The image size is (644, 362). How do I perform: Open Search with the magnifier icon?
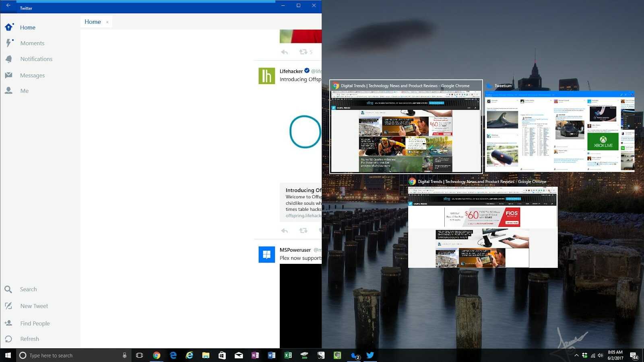pos(9,289)
